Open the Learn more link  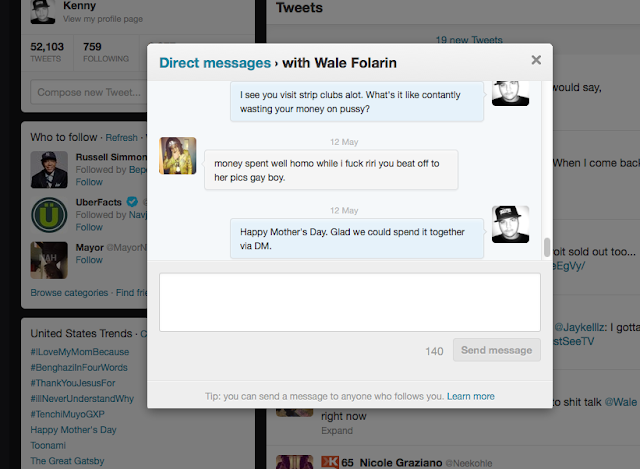(471, 396)
